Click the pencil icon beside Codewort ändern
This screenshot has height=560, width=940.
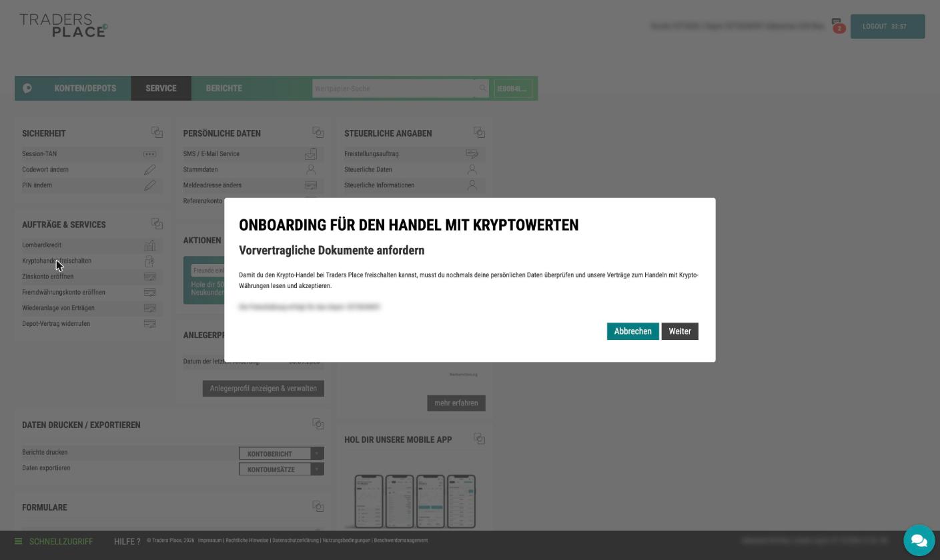click(149, 170)
